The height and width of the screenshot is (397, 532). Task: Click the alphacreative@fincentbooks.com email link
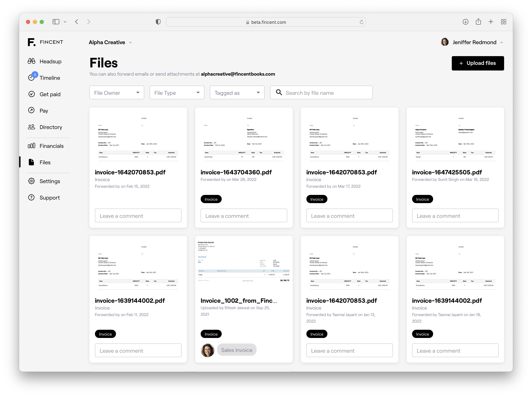(x=238, y=74)
